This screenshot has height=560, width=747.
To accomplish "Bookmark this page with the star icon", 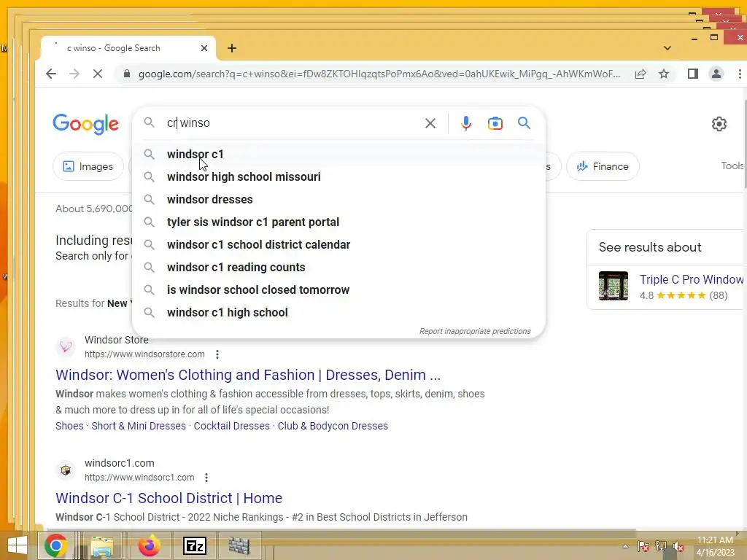I will point(664,74).
